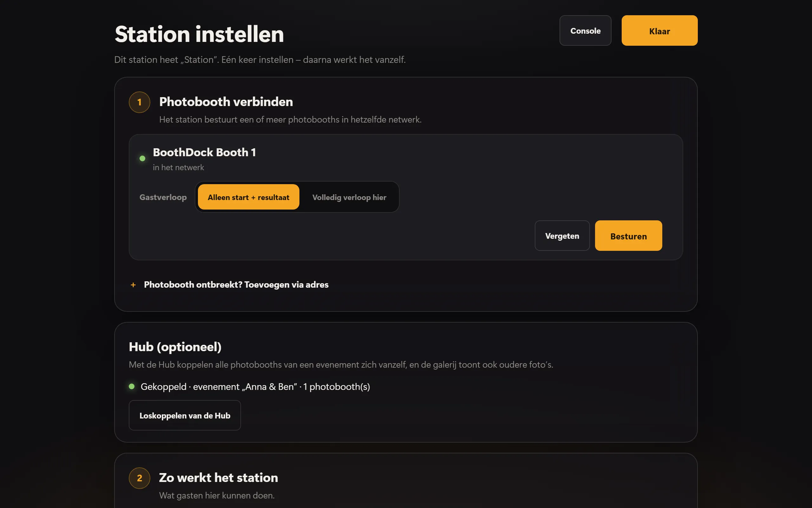The image size is (812, 508).
Task: Select 'Alleen start + resultaat' mode
Action: (x=248, y=197)
